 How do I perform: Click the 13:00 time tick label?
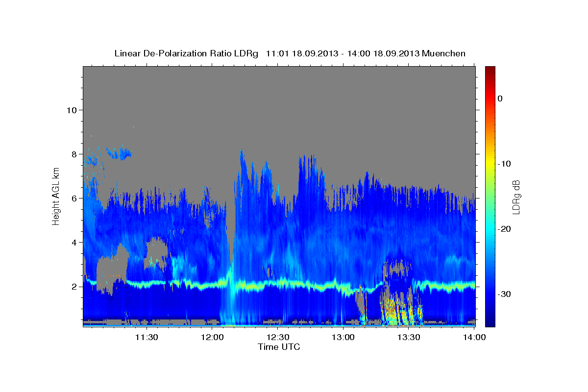coord(343,337)
